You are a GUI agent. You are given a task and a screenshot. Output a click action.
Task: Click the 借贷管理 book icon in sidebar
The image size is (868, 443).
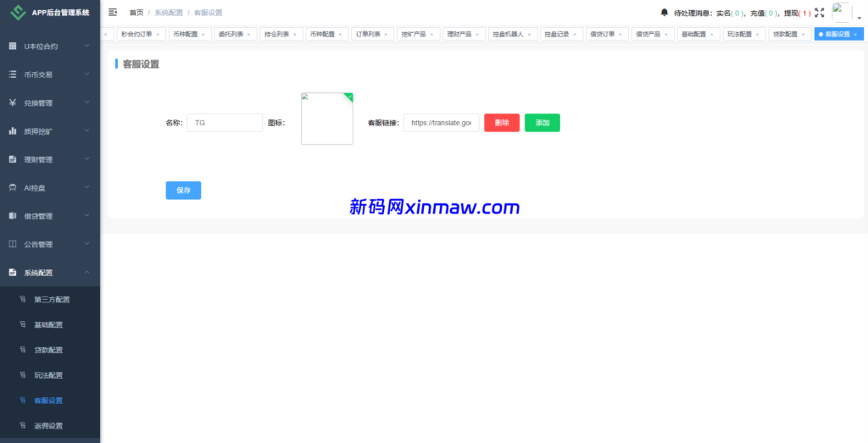click(12, 216)
